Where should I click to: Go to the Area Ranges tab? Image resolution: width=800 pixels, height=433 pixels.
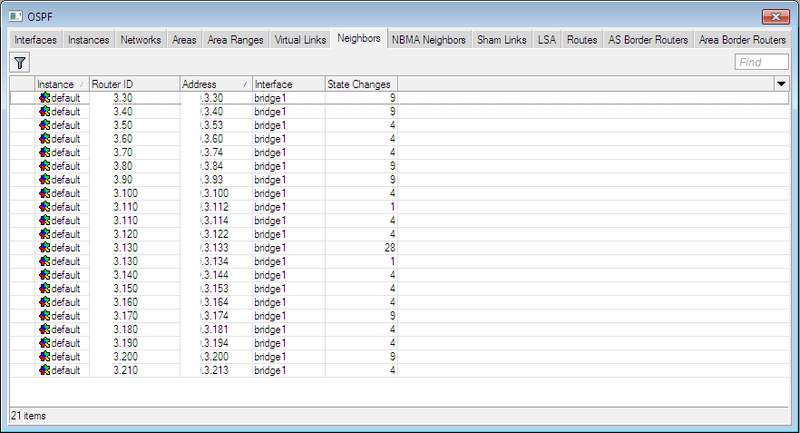(235, 40)
